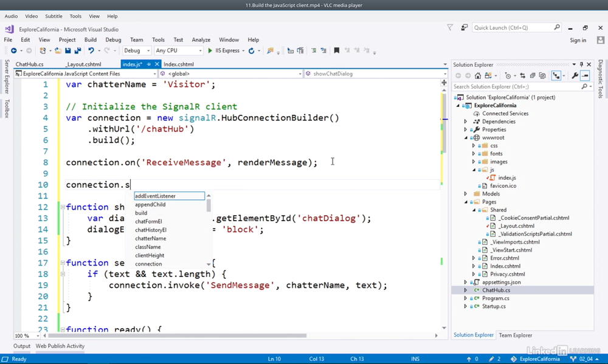Open the VLC Subtitle menu
608x364 pixels.
(54, 16)
